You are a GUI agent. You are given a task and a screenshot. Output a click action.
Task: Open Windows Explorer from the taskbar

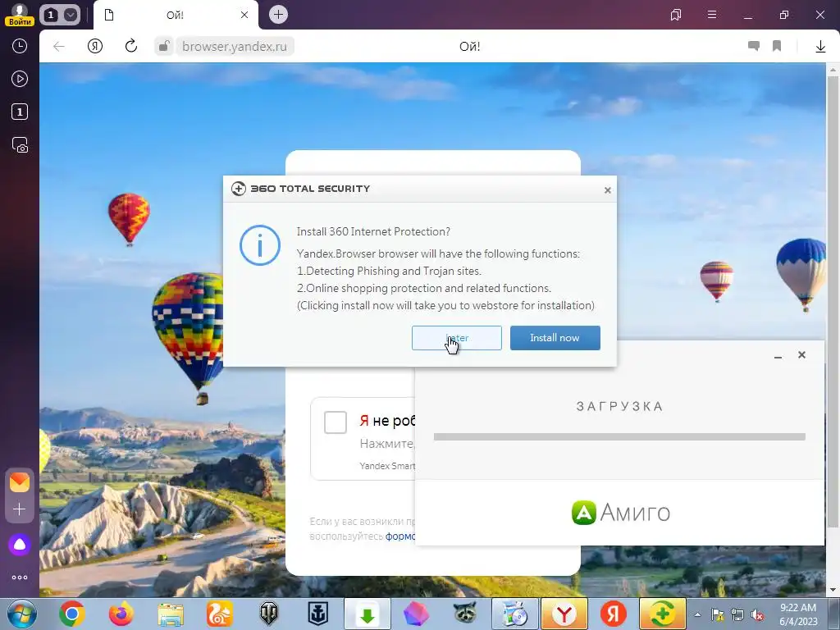point(171,614)
